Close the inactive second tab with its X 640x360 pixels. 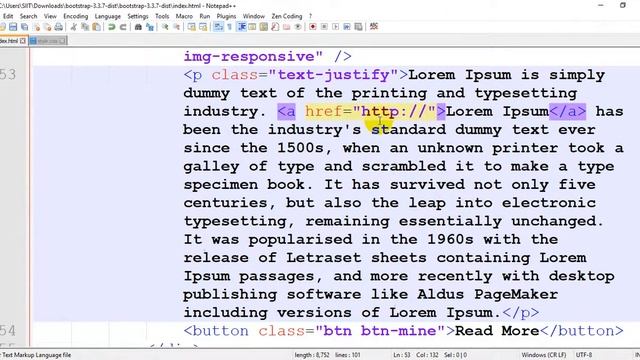click(62, 41)
